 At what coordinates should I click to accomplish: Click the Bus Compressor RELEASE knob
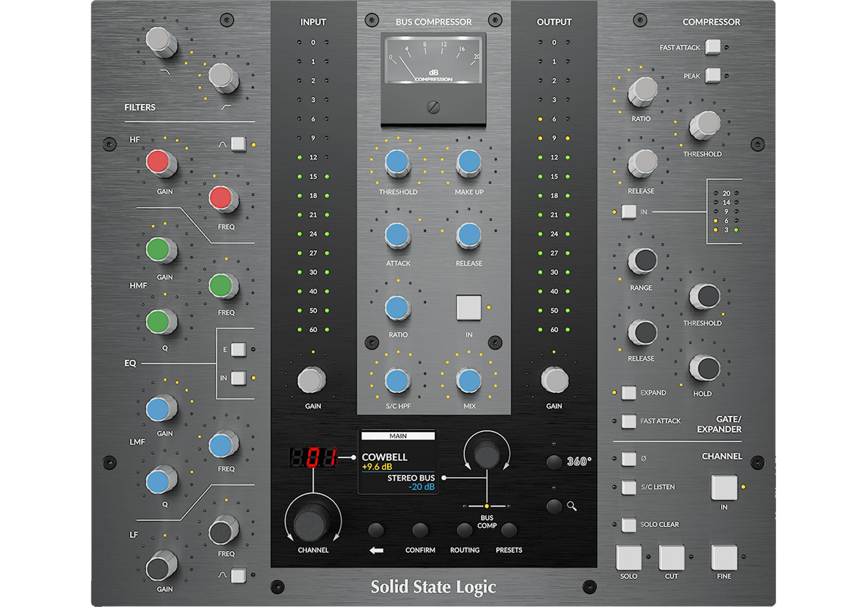[469, 236]
